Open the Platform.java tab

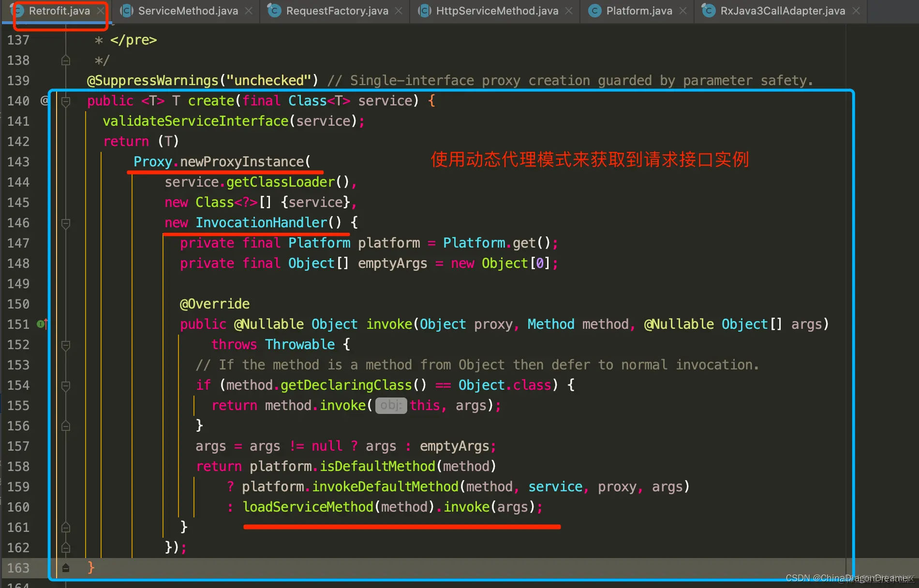tap(639, 11)
